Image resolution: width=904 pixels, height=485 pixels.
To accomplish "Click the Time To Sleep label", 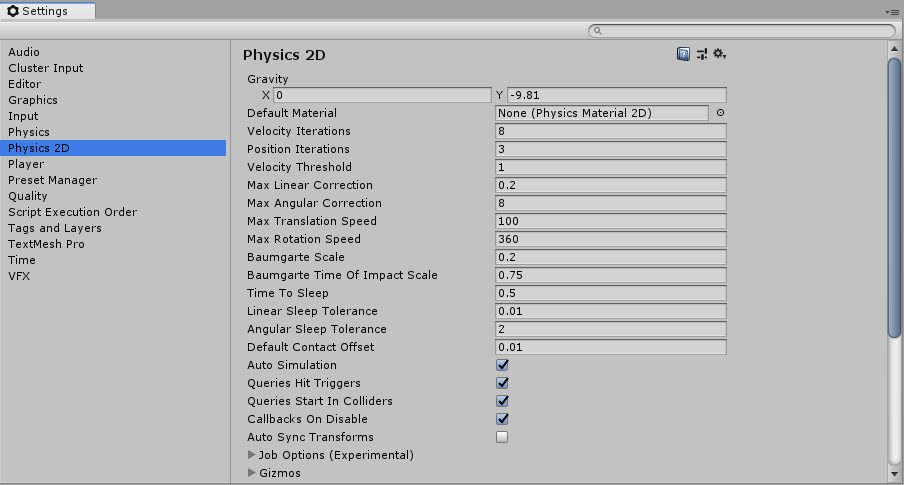I will click(x=288, y=293).
